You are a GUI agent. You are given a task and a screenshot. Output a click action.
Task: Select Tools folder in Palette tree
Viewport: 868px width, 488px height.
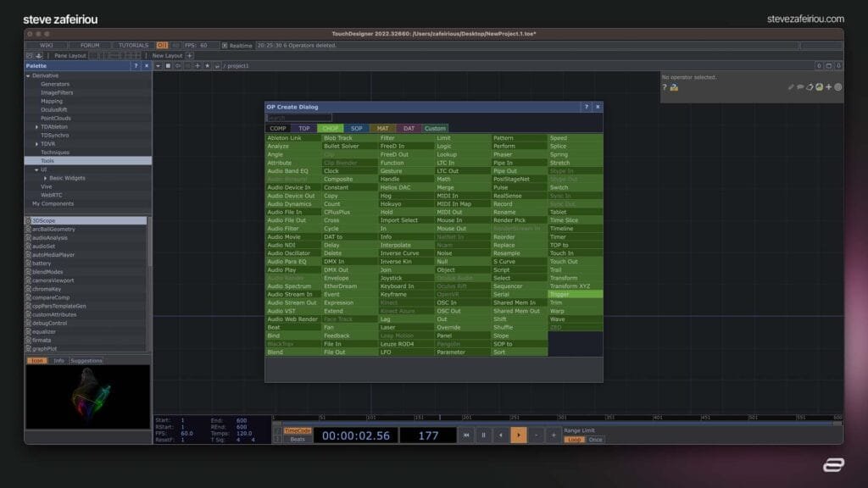pyautogui.click(x=88, y=161)
